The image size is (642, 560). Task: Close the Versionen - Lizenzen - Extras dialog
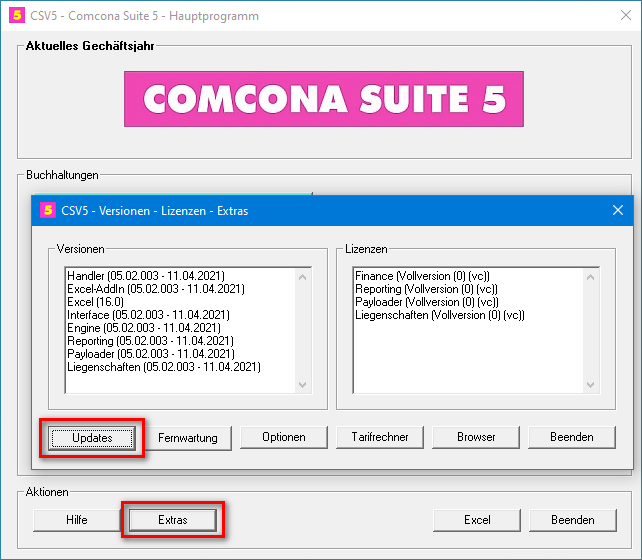(618, 210)
